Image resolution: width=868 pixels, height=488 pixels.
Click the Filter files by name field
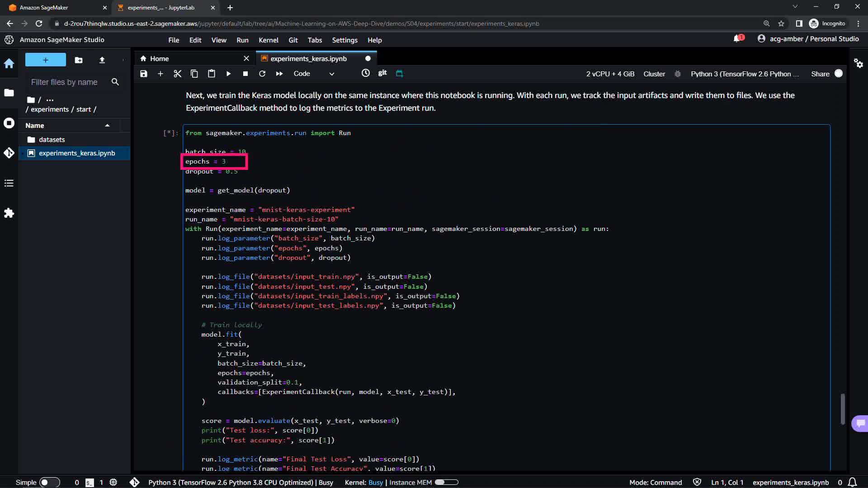point(64,82)
